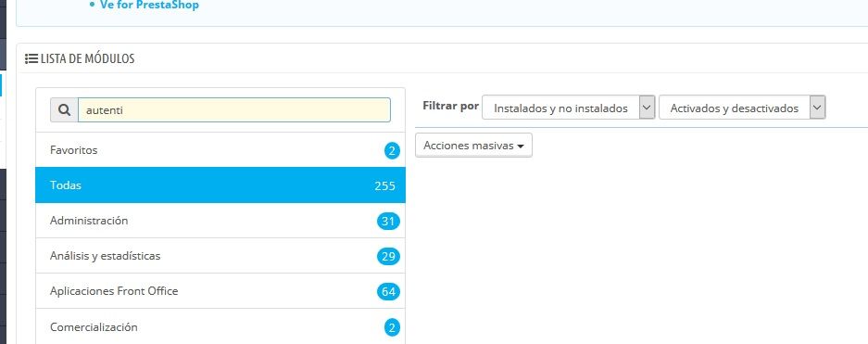Select the Todas category
Image resolution: width=868 pixels, height=344 pixels.
tap(220, 185)
